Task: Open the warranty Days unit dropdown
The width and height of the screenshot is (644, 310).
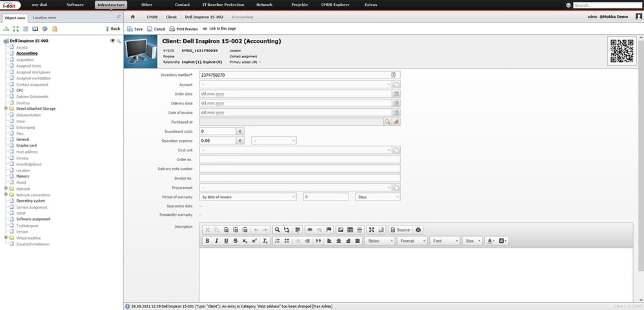Action: pos(378,197)
